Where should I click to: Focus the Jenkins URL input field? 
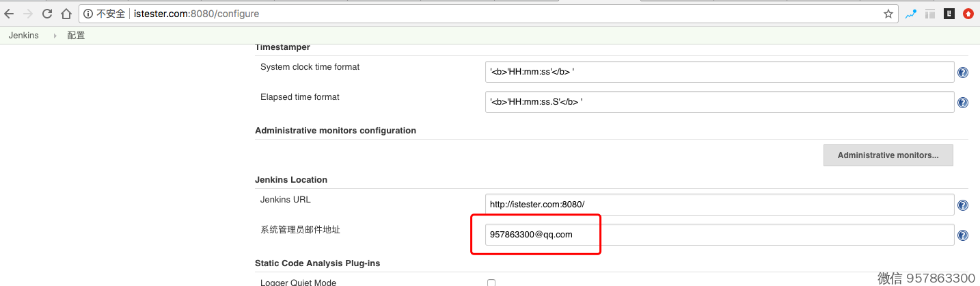tap(719, 205)
